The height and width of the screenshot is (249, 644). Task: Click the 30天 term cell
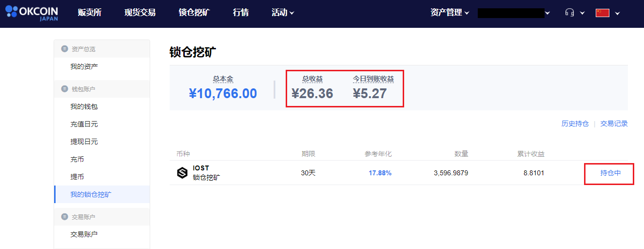pyautogui.click(x=308, y=173)
